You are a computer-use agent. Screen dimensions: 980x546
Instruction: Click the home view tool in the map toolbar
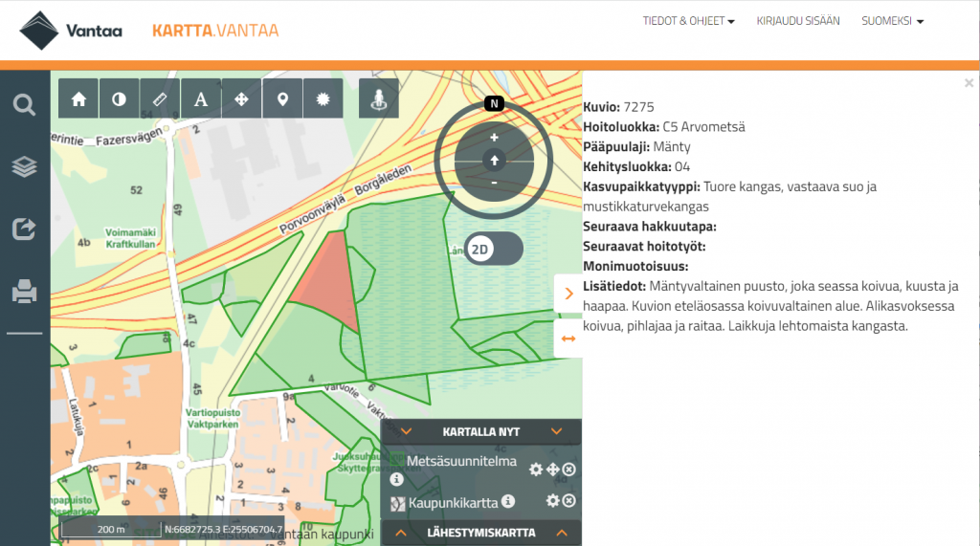78,98
